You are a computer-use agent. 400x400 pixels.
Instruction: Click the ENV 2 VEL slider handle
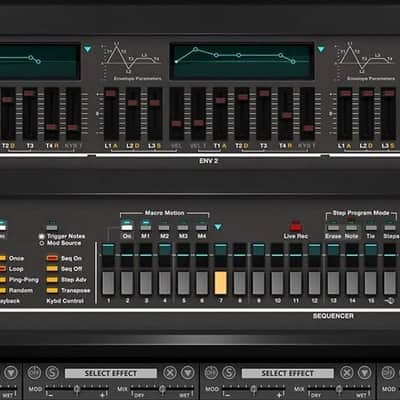176,124
